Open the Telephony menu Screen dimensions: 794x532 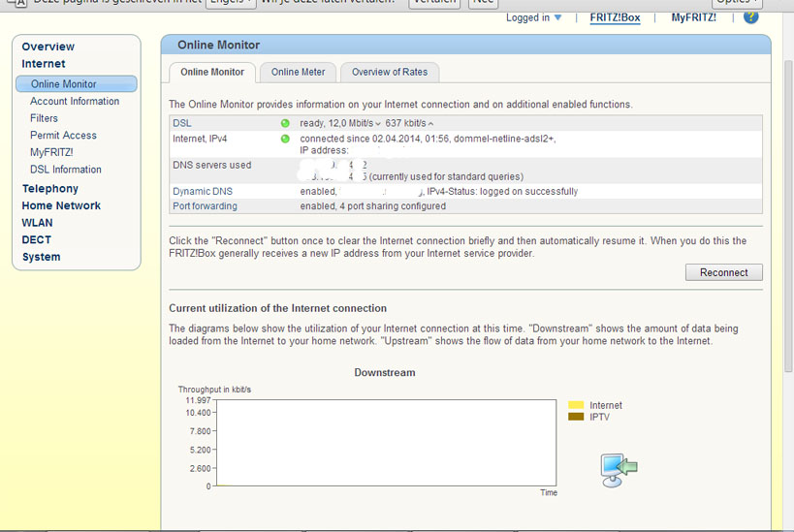click(x=50, y=189)
